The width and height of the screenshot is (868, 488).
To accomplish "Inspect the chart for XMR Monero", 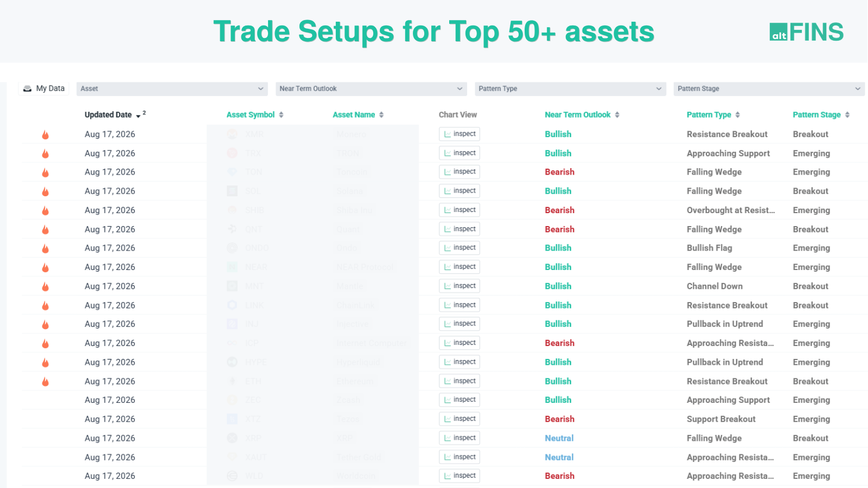I will point(459,134).
